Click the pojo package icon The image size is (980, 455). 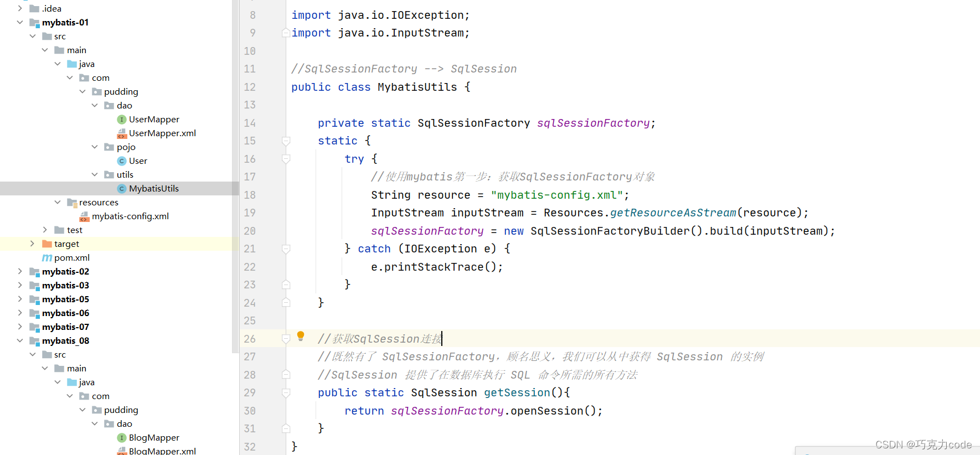[x=109, y=147]
